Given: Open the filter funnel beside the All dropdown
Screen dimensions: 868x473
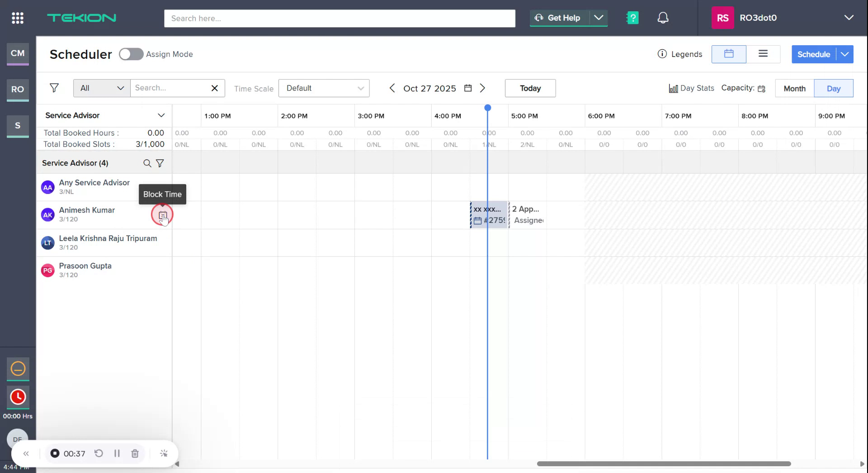Looking at the screenshot, I should [54, 88].
